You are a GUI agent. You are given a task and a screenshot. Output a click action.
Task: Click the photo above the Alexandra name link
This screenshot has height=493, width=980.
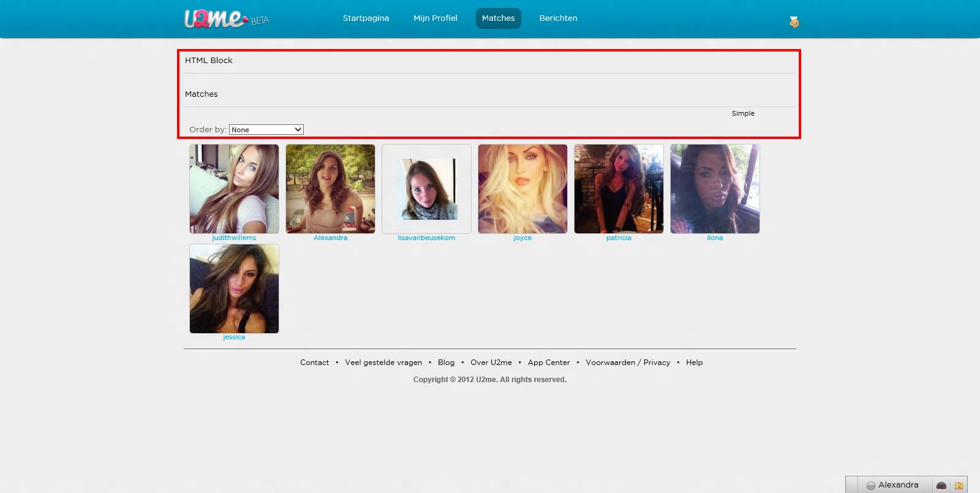point(330,189)
